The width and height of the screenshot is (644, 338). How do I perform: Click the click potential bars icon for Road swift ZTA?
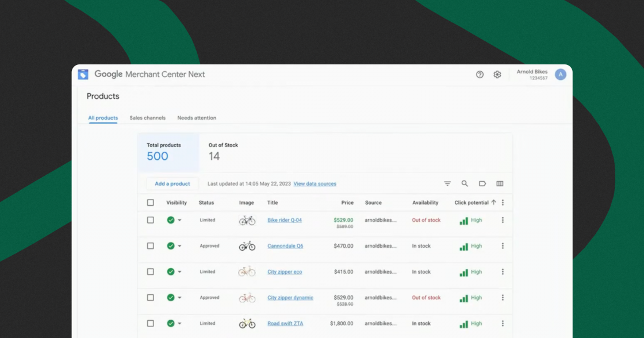point(463,324)
